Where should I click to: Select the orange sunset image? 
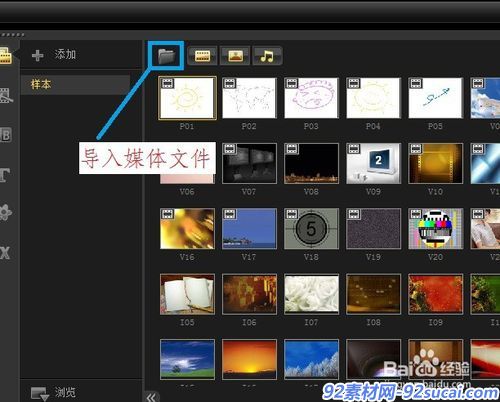pyautogui.click(x=249, y=359)
